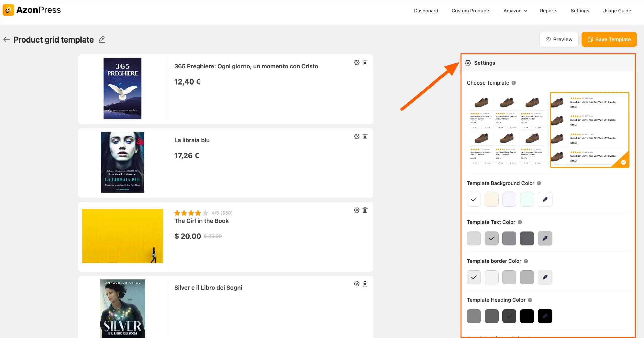Click the delete trash icon on 'La libraia blu'
644x338 pixels.
[365, 136]
